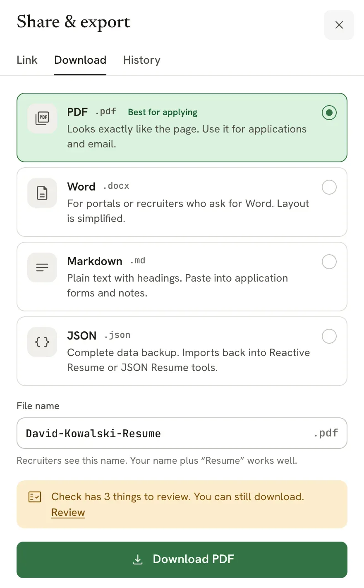364x588 pixels.
Task: Select the Word .docx radio button
Action: coord(329,187)
